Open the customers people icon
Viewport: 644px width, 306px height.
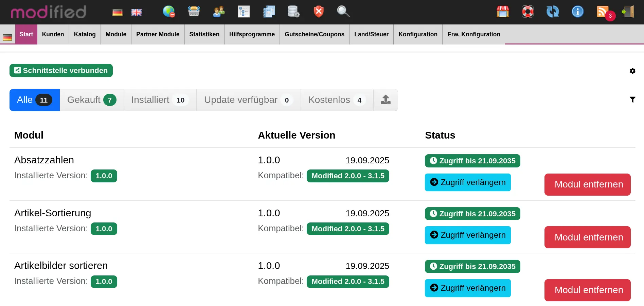(219, 12)
